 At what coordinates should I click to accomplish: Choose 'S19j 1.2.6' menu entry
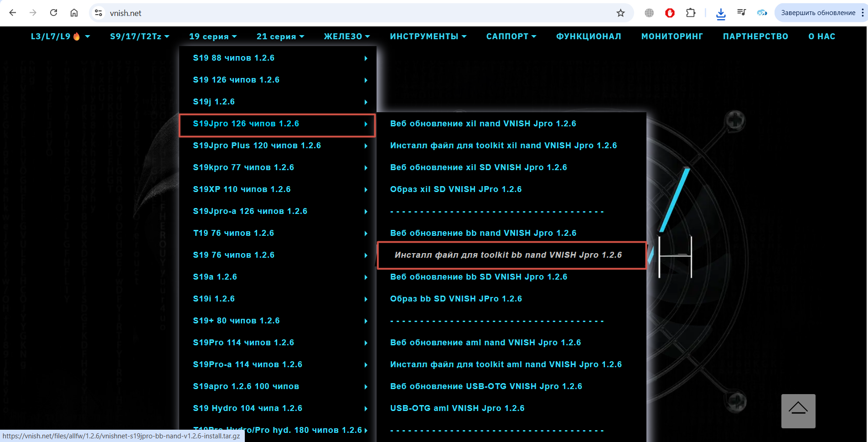[278, 102]
